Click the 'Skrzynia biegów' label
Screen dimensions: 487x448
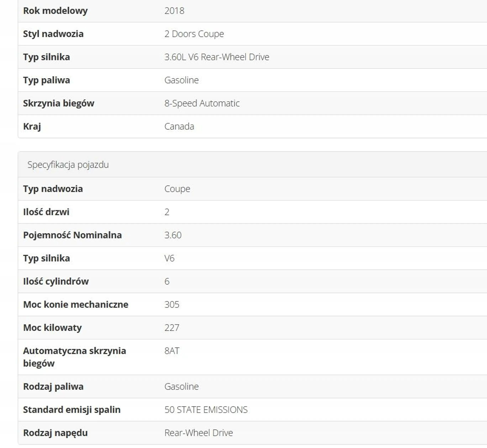tap(59, 103)
